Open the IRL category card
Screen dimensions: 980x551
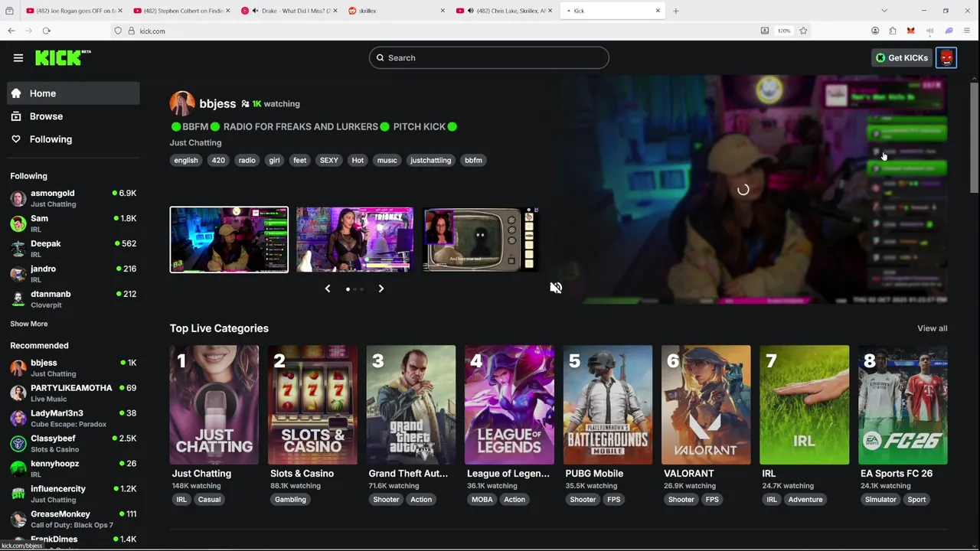pyautogui.click(x=804, y=405)
